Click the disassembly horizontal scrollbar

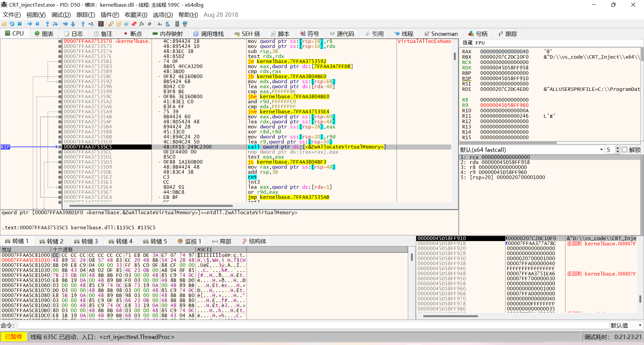(x=151, y=206)
